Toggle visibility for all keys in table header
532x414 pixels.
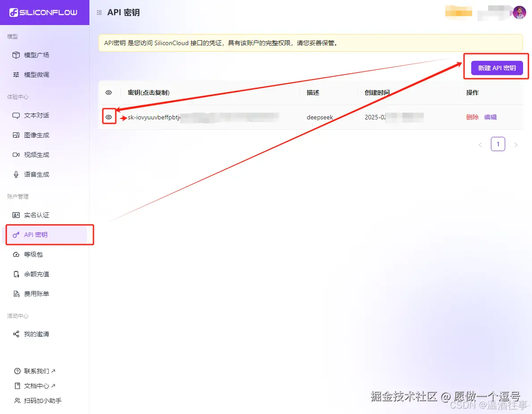point(109,93)
